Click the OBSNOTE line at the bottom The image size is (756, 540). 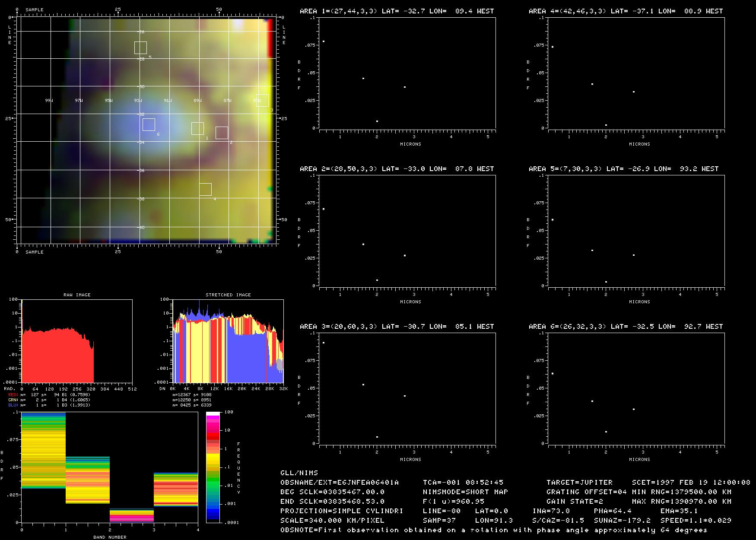point(494,530)
